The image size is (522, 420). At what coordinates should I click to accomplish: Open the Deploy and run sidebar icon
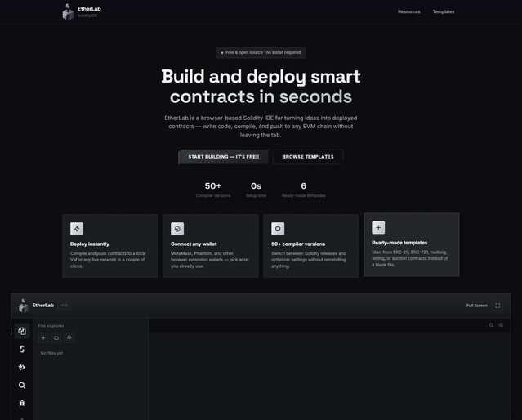tap(22, 367)
